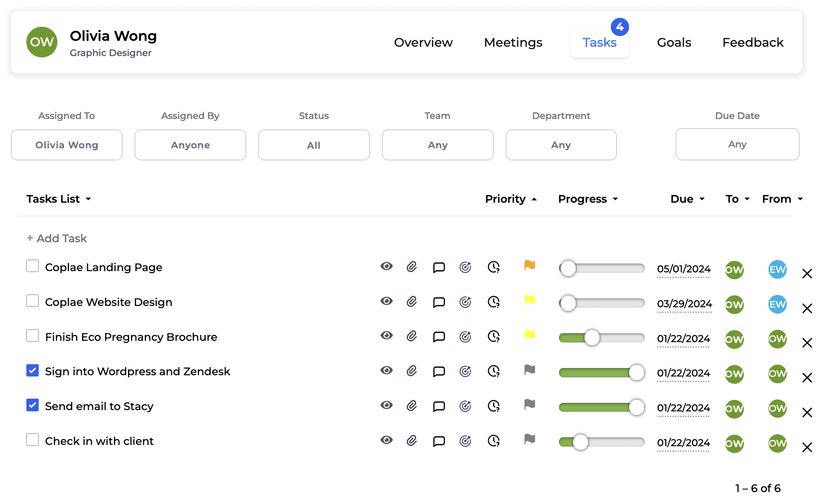The image size is (828, 504).
Task: Uncheck the Send email to Stacy checkbox
Action: tap(33, 405)
